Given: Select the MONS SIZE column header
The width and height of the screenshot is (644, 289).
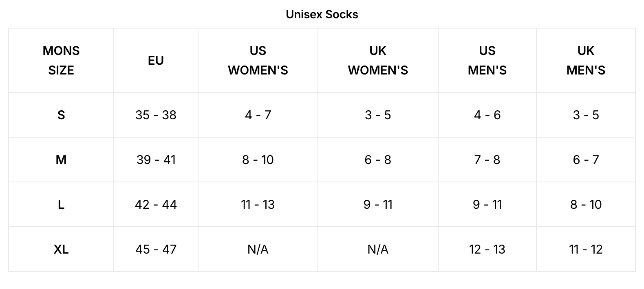Looking at the screenshot, I should (x=61, y=60).
